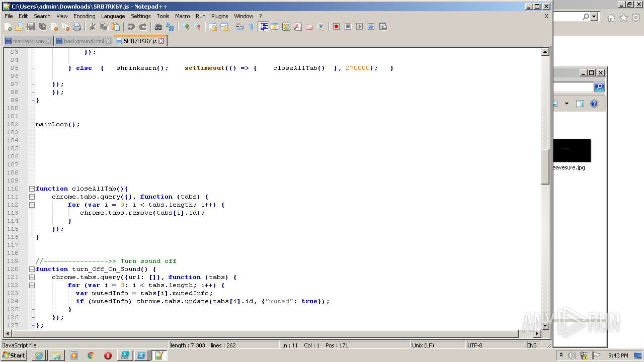Image resolution: width=644 pixels, height=362 pixels.
Task: Click the vertical scrollbar up arrow
Action: (545, 52)
